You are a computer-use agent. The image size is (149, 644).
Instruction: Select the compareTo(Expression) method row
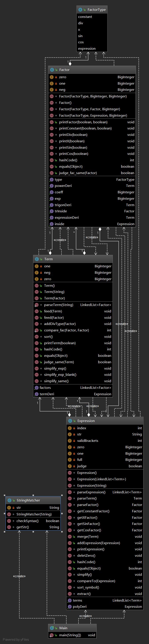click(96, 581)
